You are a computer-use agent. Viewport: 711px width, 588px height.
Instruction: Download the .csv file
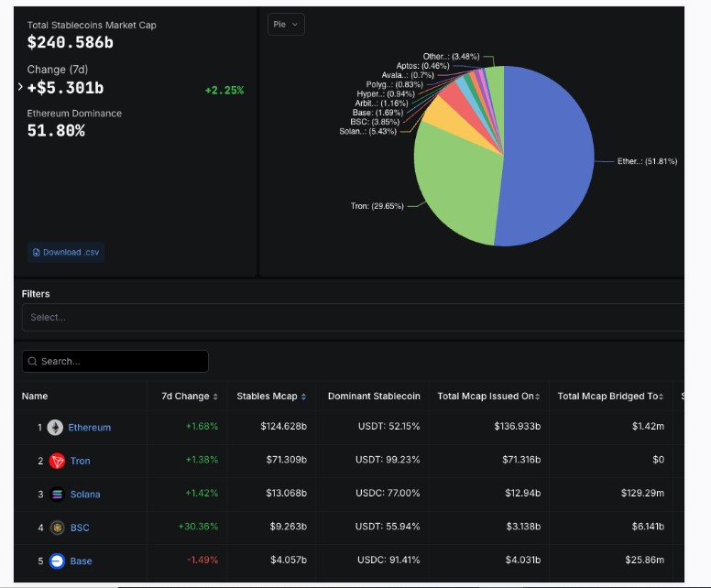click(66, 253)
